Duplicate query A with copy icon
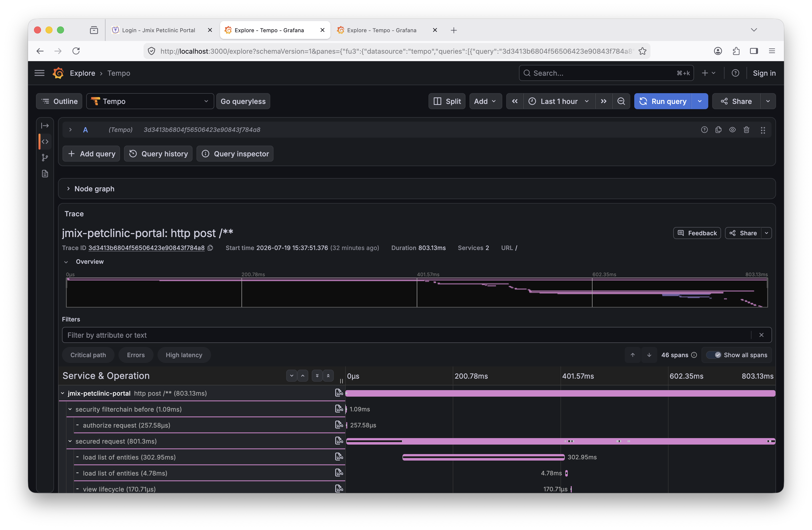This screenshot has height=530, width=812. click(718, 130)
